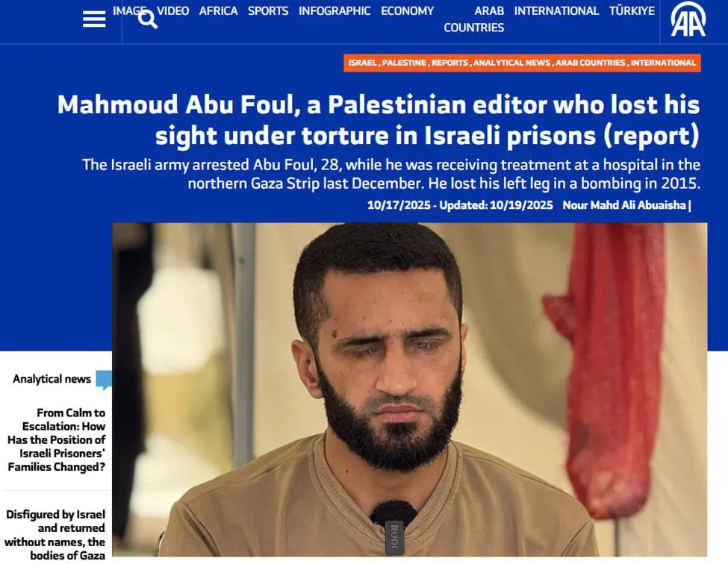Click the ISRAEL category tag
This screenshot has height=564, width=728.
(x=362, y=63)
